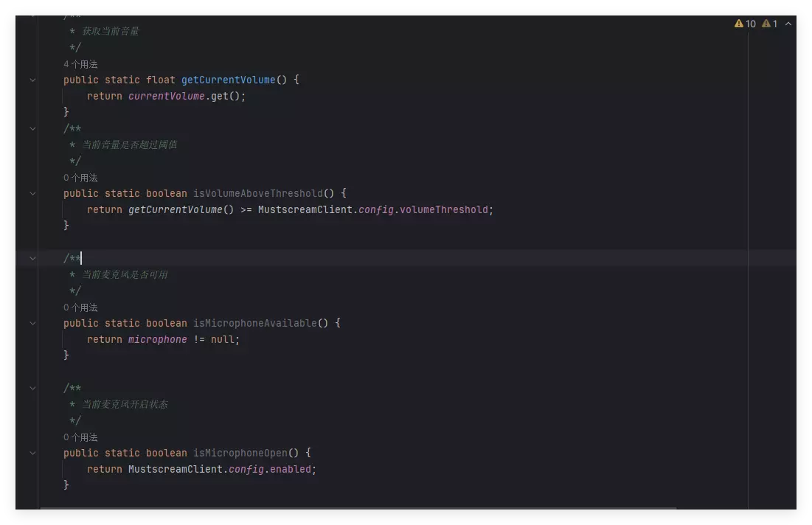Open the 0 usages hint above isMicrophoneAvailable
Viewport: 812px width, 525px height.
80,307
